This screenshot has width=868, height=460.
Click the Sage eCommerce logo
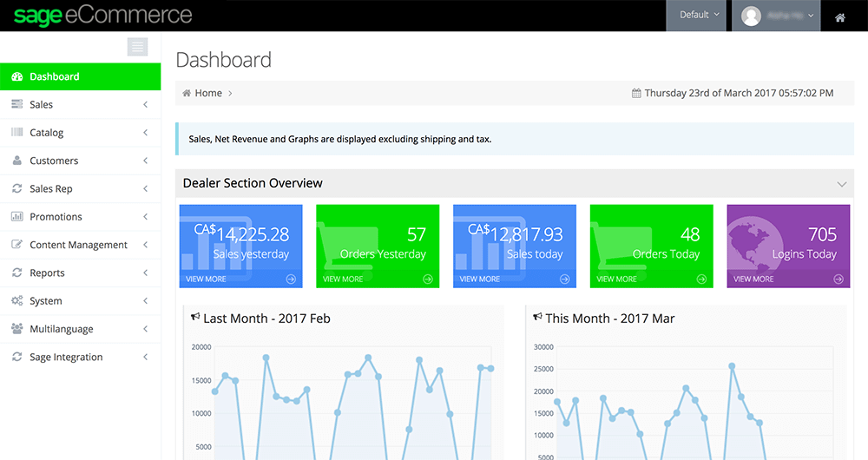[x=103, y=16]
